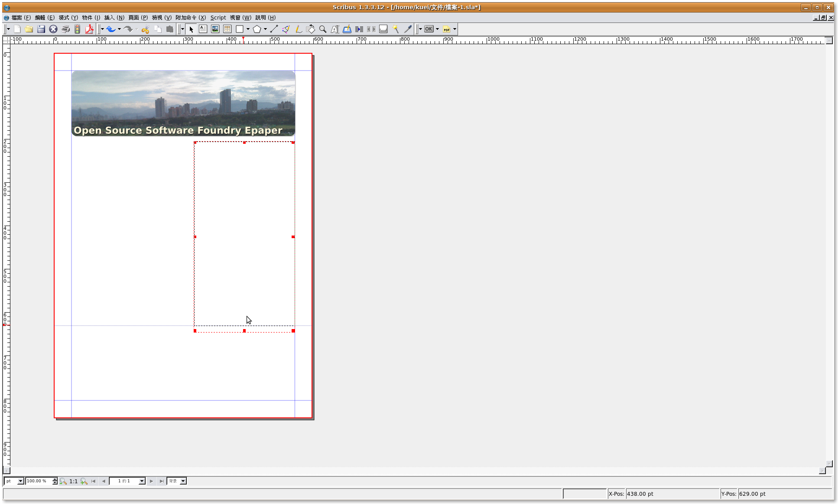The height and width of the screenshot is (504, 838).
Task: Open the Script menu
Action: (218, 18)
